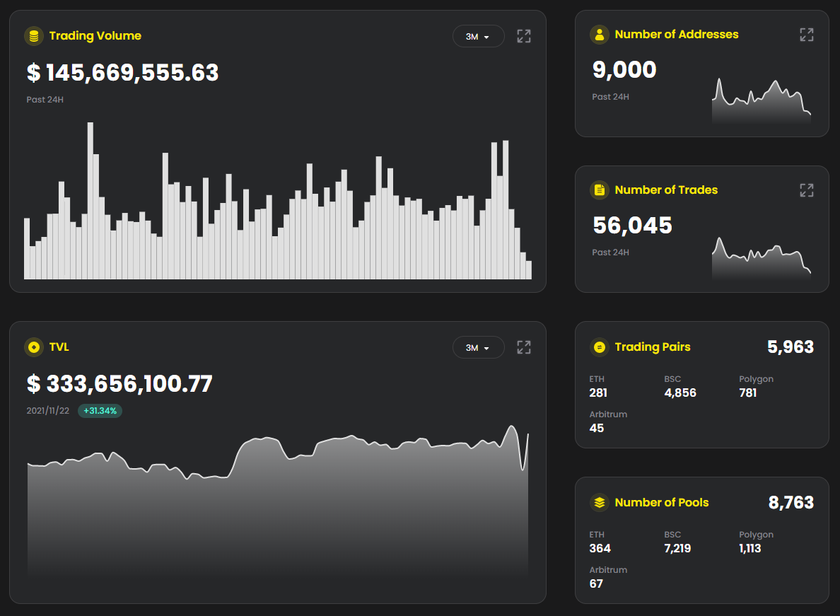Click the Pools Arbitrum value 67
Screen dimensions: 840x616
pos(596,584)
